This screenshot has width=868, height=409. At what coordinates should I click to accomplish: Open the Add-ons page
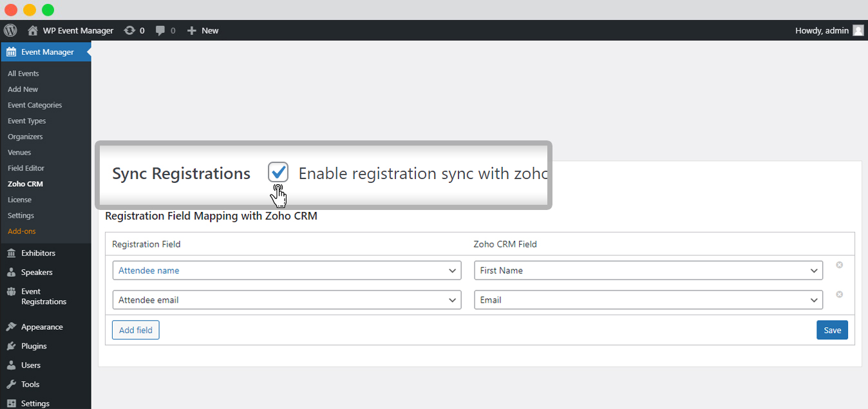(x=22, y=231)
